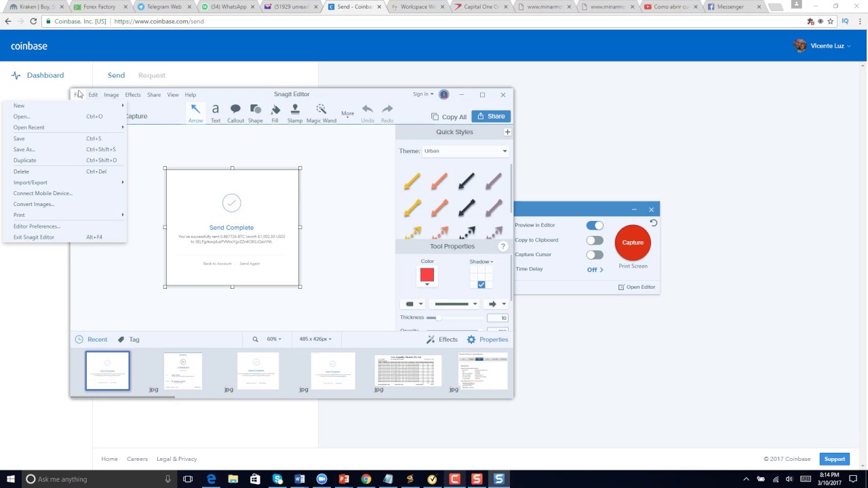This screenshot has width=868, height=488.
Task: Click the red Capture button
Action: [x=633, y=243]
